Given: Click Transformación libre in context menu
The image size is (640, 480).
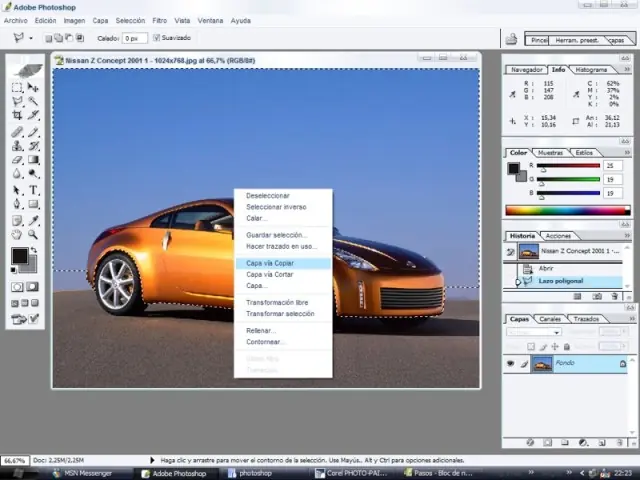Looking at the screenshot, I should point(277,302).
